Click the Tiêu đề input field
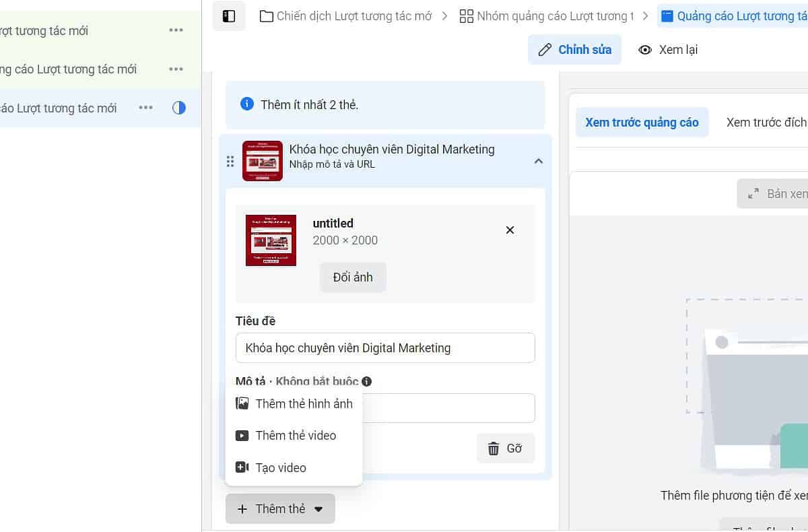Screen dimensions: 808x532 click(385, 348)
